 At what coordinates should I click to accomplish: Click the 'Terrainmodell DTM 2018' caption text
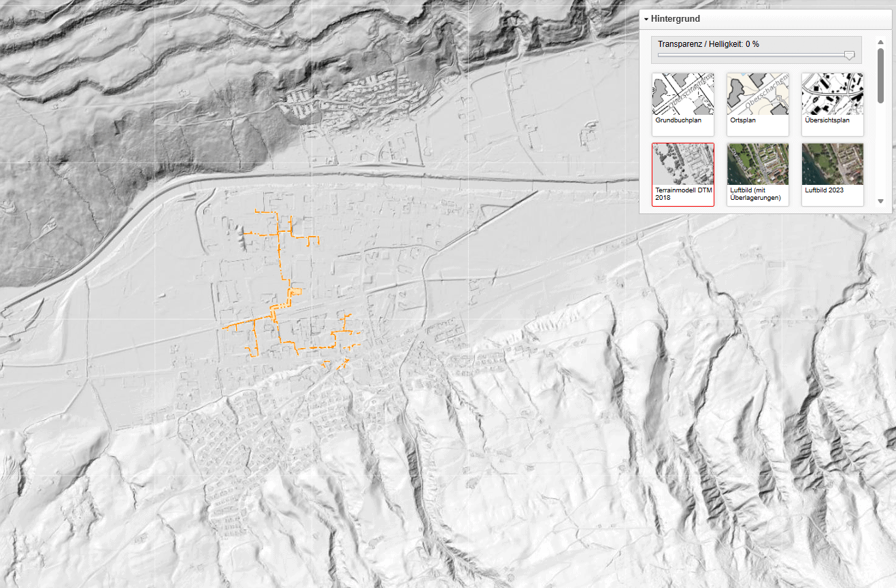click(683, 194)
